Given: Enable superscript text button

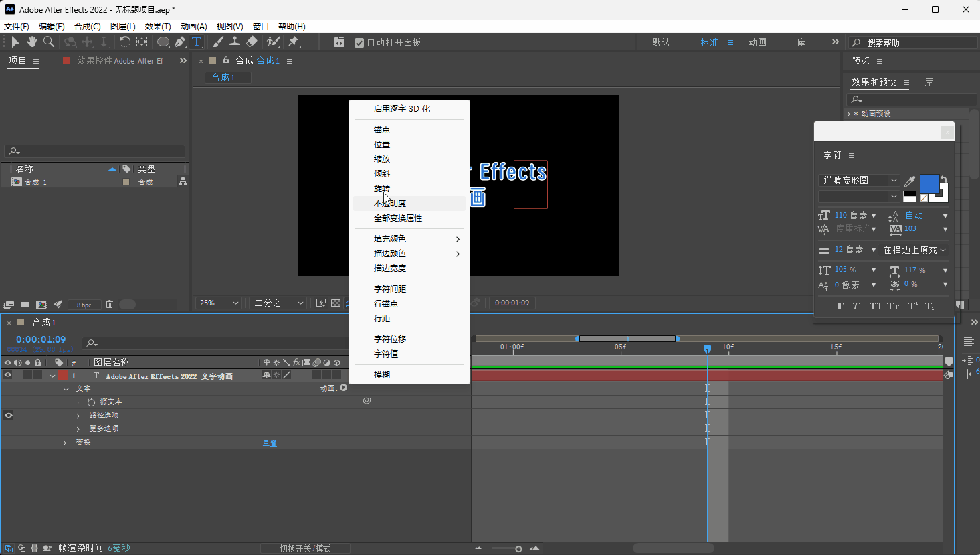Looking at the screenshot, I should 912,306.
